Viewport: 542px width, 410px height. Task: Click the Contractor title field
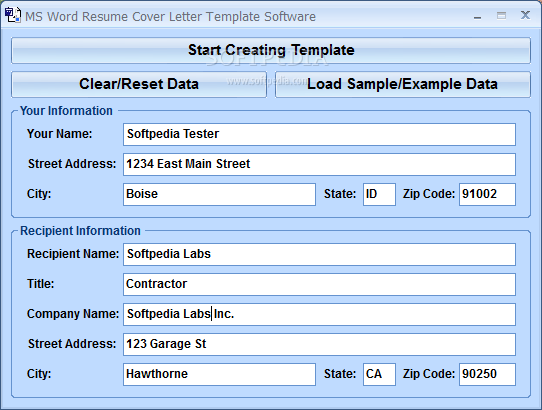(319, 284)
